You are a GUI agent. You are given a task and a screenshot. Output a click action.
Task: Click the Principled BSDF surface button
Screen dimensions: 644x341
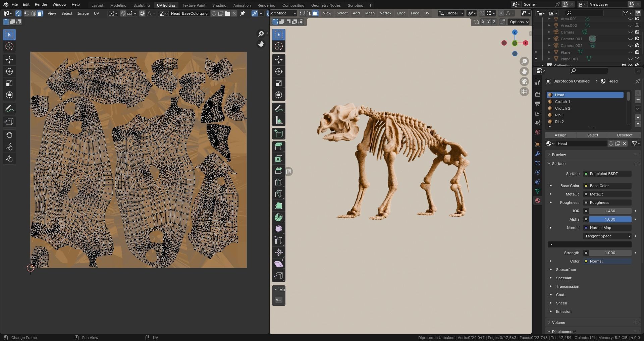[607, 174]
